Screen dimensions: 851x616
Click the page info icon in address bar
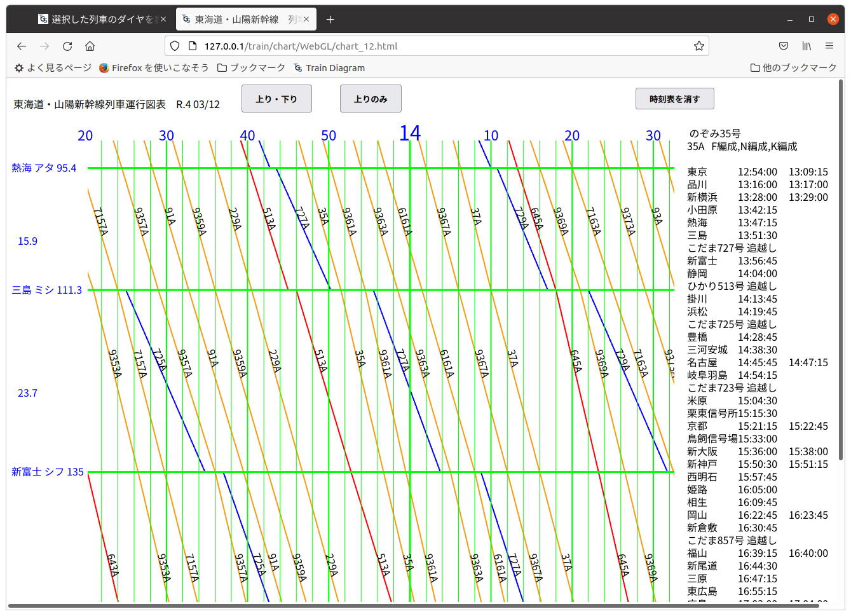(193, 46)
